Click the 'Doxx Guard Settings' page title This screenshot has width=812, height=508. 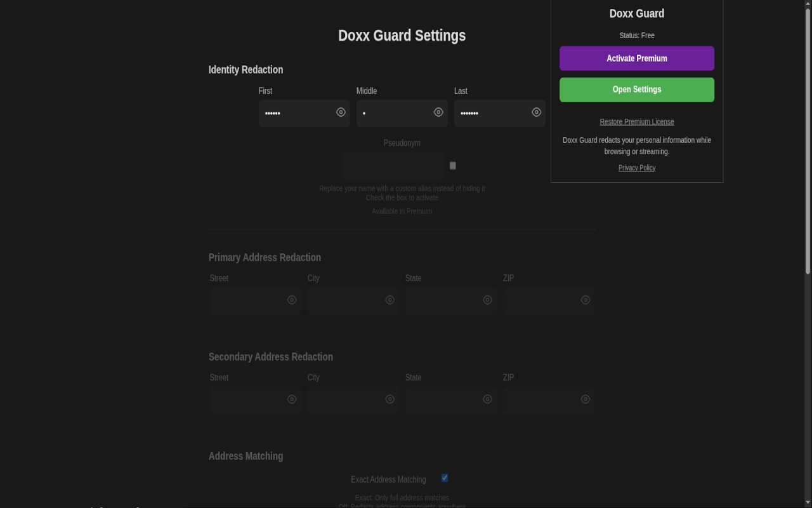[x=402, y=36]
